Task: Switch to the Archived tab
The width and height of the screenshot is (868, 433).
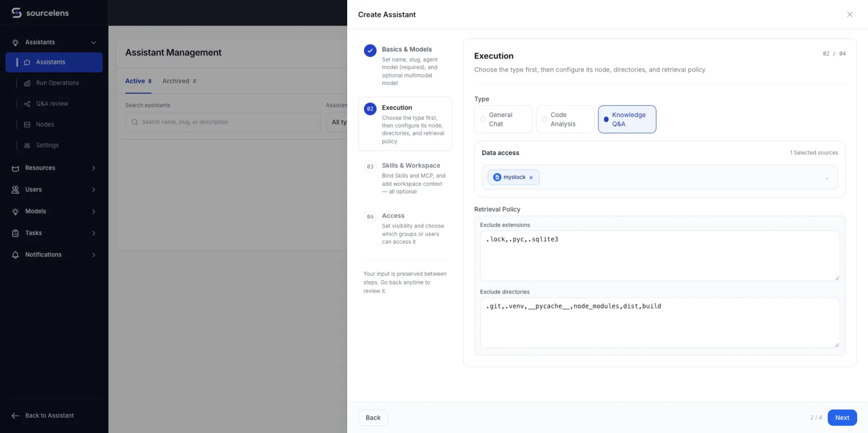Action: [179, 81]
